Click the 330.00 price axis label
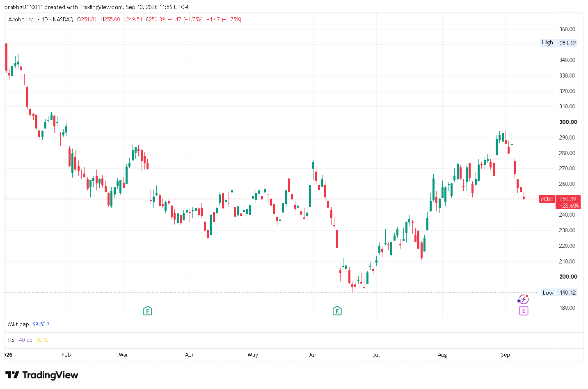 [567, 76]
